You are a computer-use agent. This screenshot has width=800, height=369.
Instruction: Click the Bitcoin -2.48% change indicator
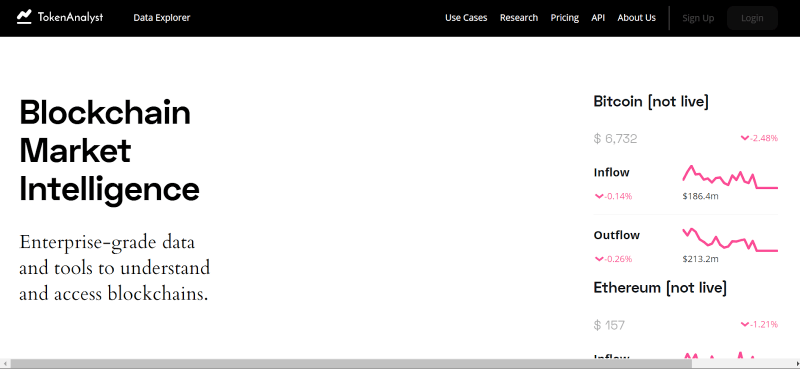click(x=759, y=138)
